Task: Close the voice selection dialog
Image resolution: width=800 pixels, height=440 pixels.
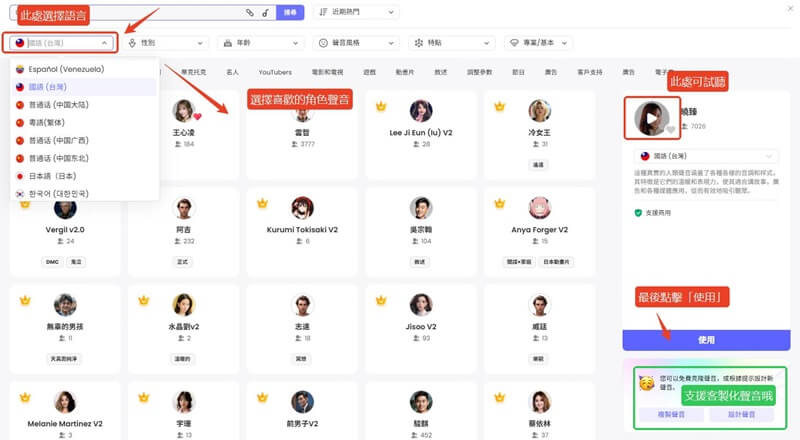Action: [790, 9]
